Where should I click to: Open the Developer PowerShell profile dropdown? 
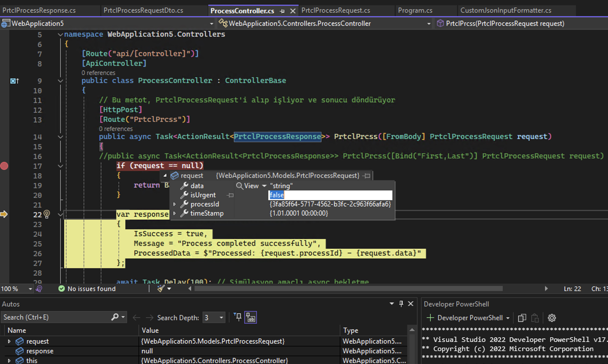point(508,318)
